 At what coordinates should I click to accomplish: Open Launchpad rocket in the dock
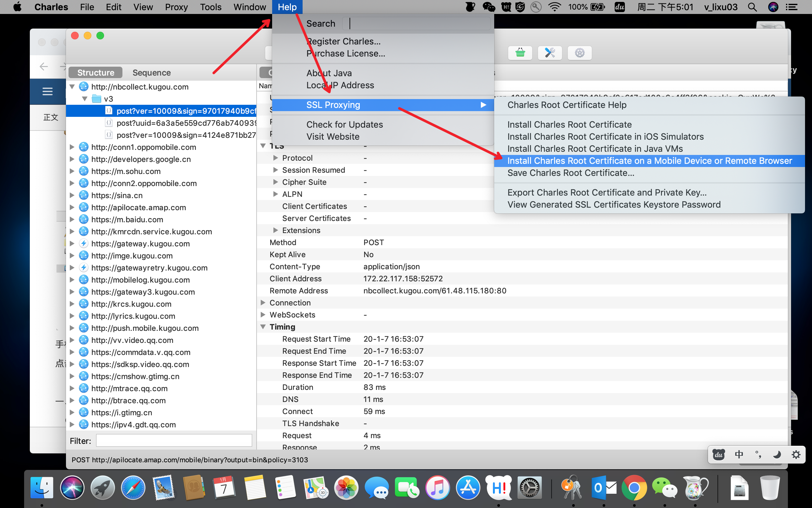pyautogui.click(x=103, y=487)
